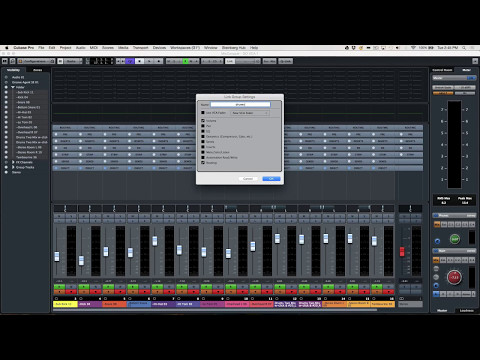Click the purple toolbar button

pos(130,61)
